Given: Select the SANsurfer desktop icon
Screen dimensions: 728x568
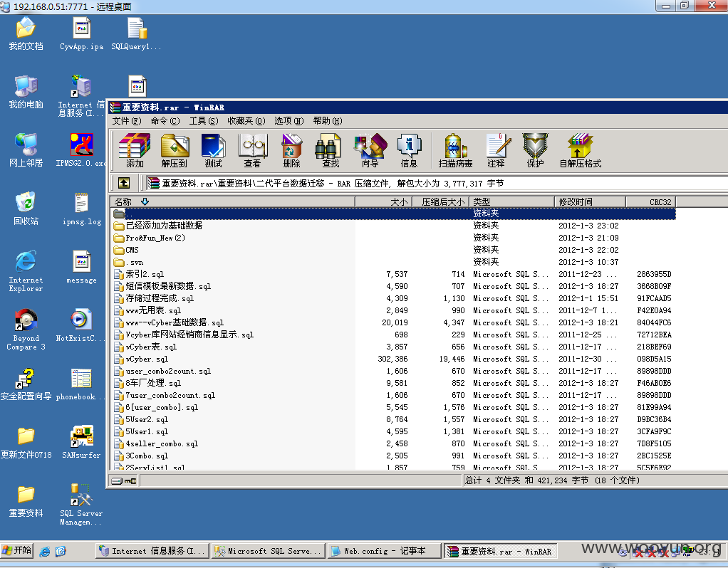Looking at the screenshot, I should pyautogui.click(x=82, y=442).
